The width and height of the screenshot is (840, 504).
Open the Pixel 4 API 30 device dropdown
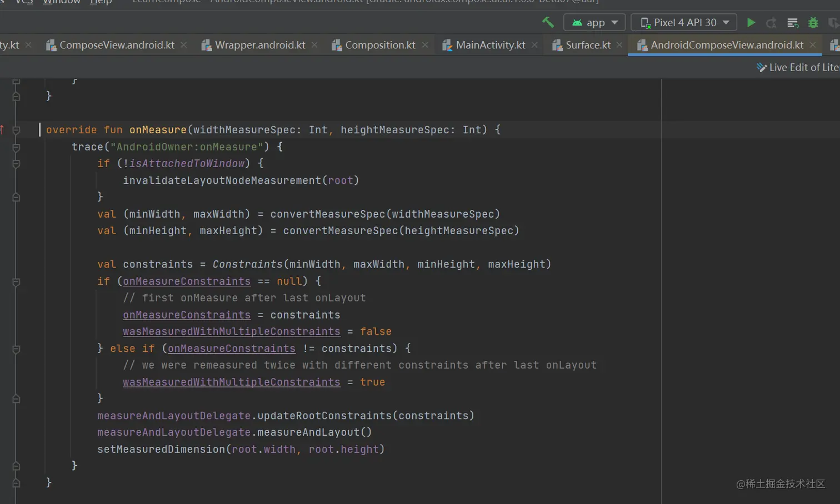point(684,22)
